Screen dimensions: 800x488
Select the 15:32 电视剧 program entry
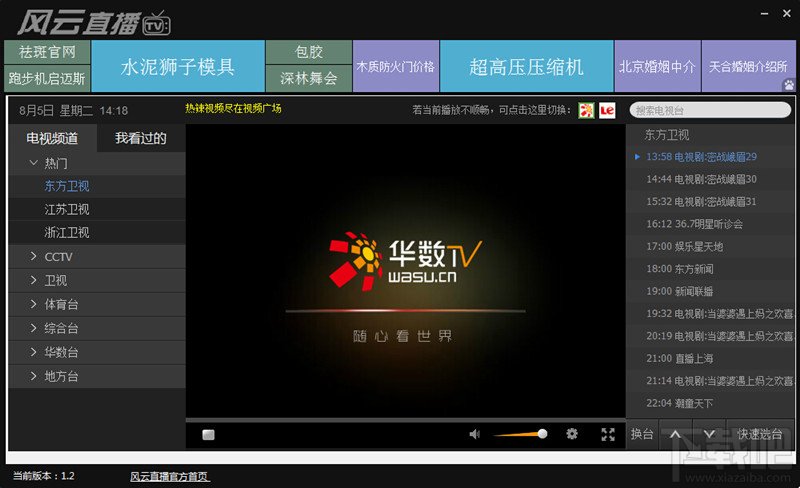pos(710,202)
